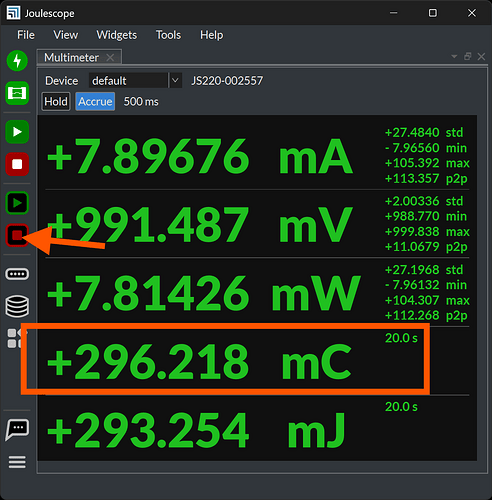Float the Multimeter dock panel
This screenshot has width=492, height=500.
(468, 56)
